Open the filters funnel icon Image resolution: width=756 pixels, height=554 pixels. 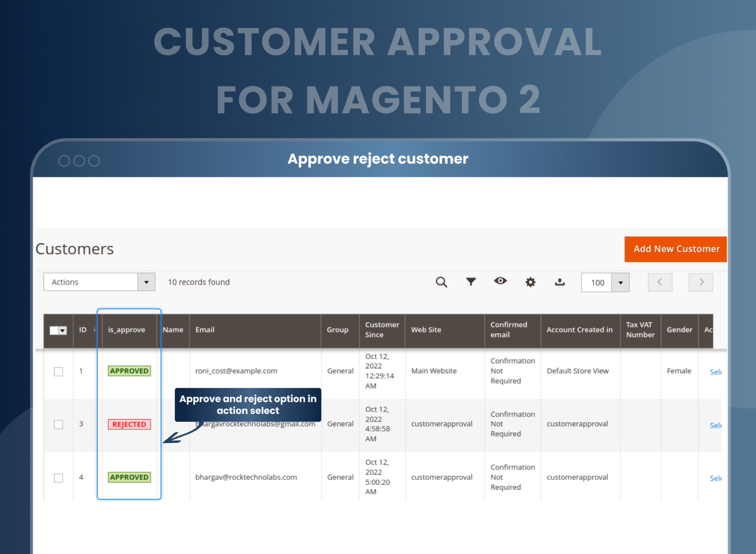coord(471,282)
